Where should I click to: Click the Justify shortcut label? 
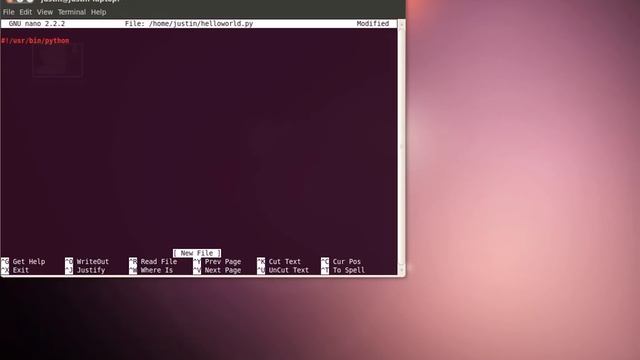pyautogui.click(x=91, y=270)
